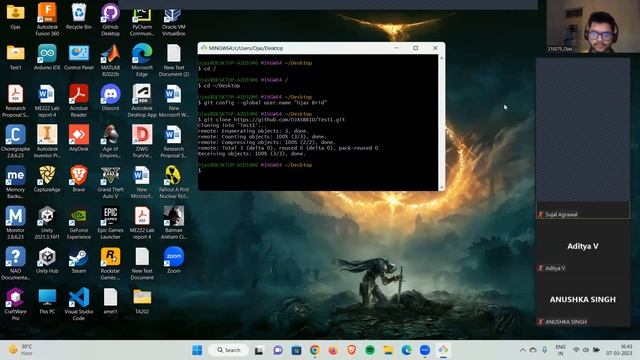640x360 pixels.
Task: Open Spotify from the taskbar
Action: 370,350
